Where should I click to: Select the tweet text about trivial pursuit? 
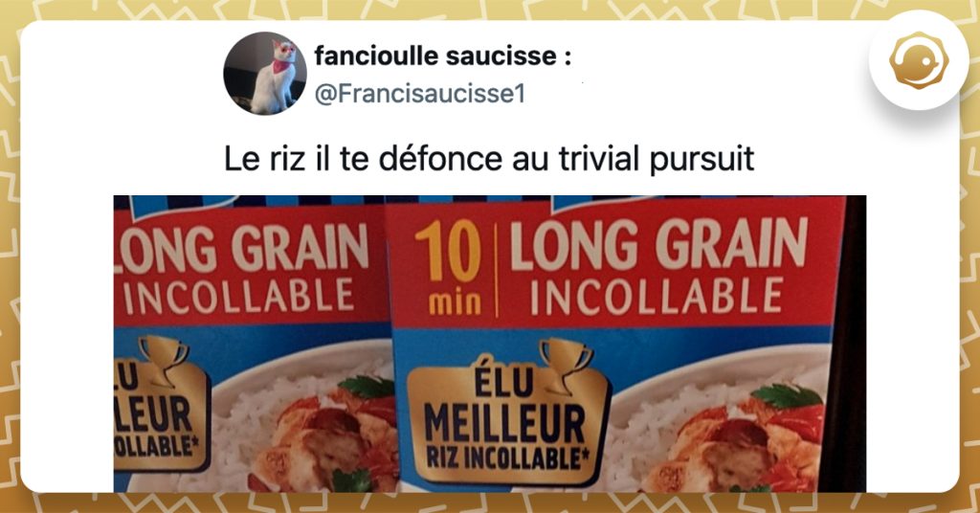coord(489,159)
